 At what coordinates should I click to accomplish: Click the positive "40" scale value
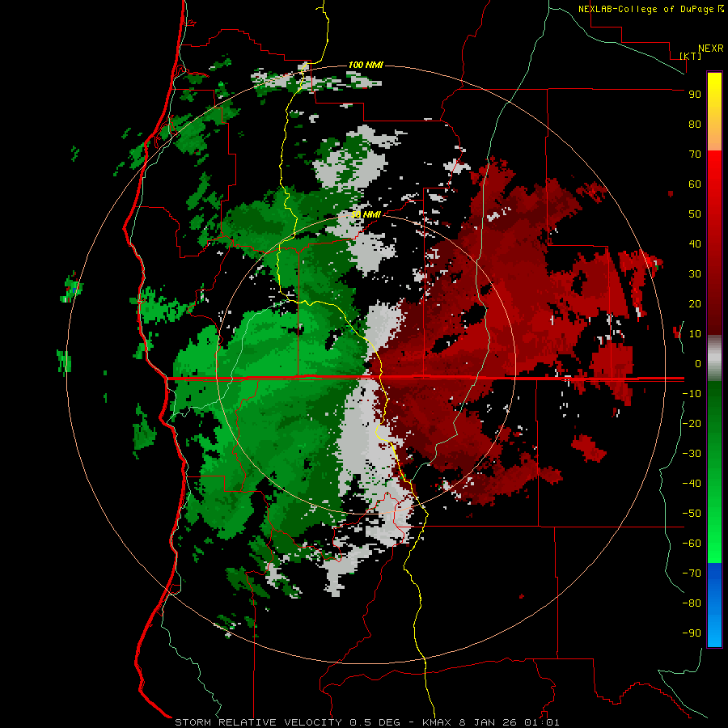click(x=695, y=244)
